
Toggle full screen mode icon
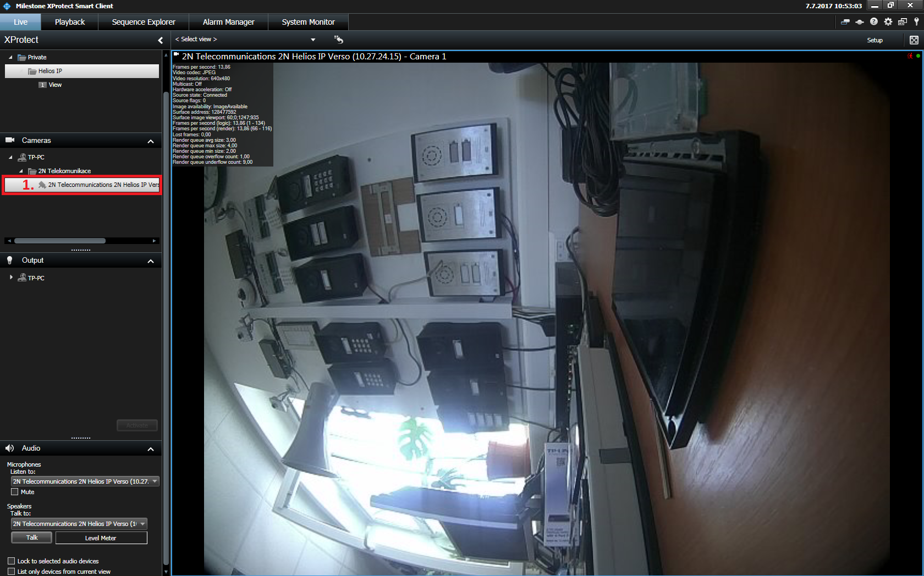(914, 40)
